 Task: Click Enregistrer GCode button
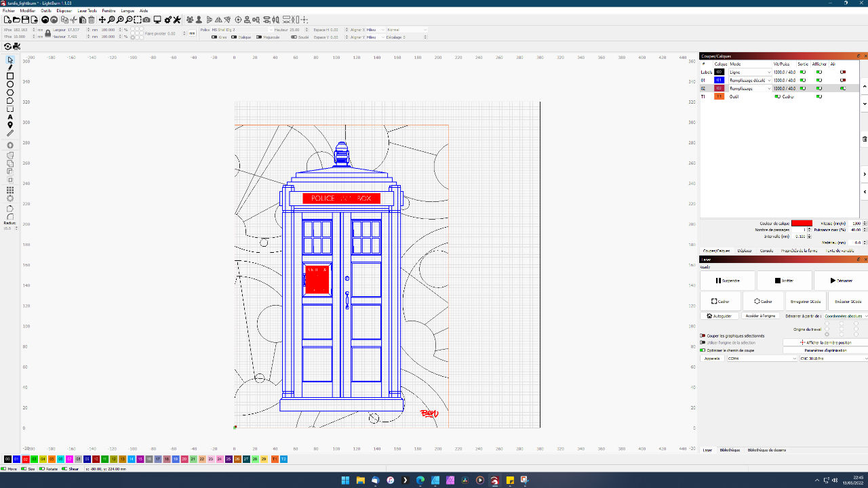(806, 302)
